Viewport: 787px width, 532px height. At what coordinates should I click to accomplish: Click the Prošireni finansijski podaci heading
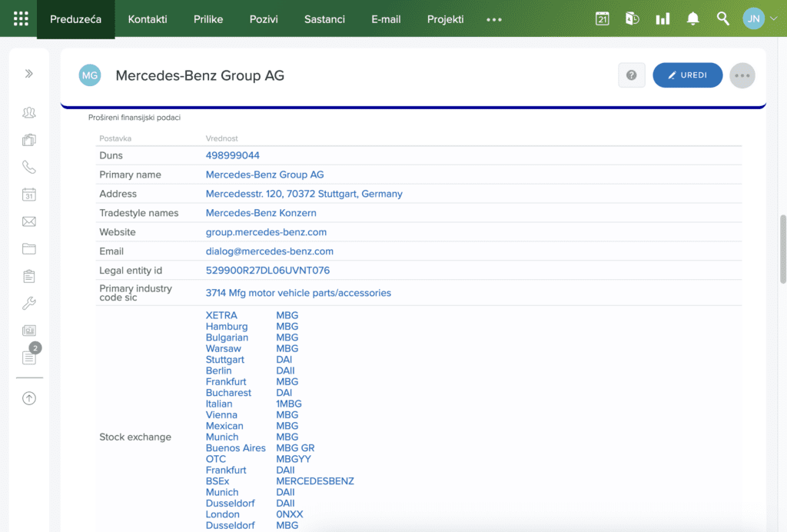click(134, 118)
